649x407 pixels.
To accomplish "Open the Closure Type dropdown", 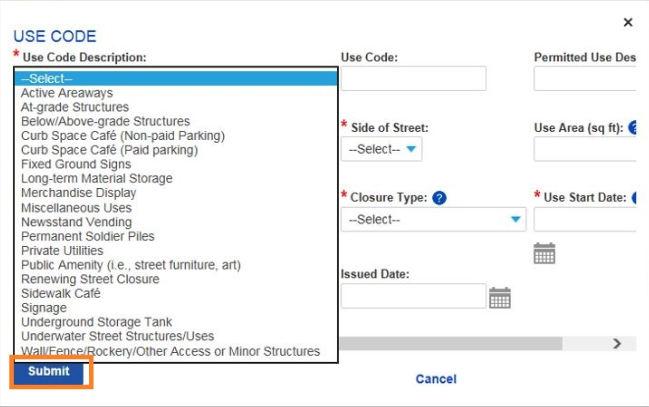I will coord(433,219).
